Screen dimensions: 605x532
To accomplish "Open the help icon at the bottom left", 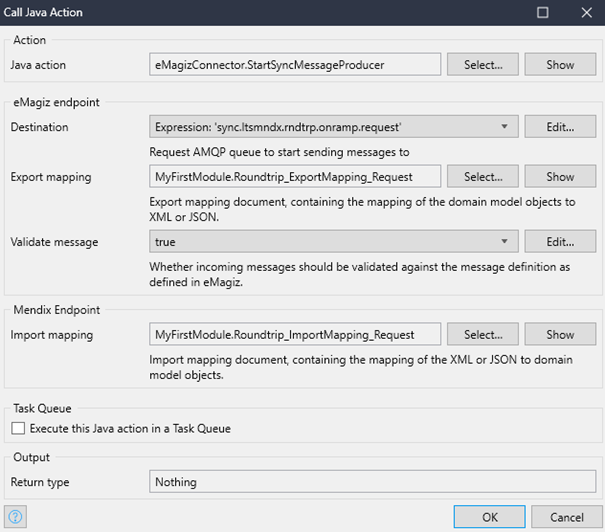I will (x=15, y=517).
